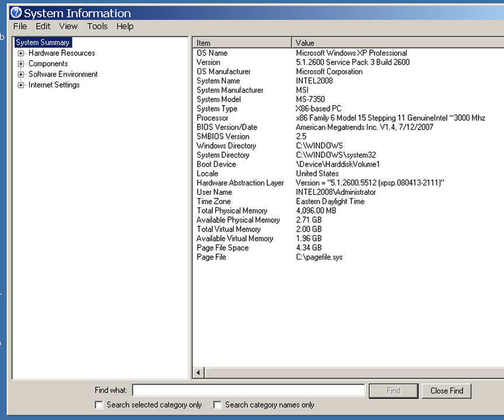Select System Summary in the tree
The image size is (504, 420).
coord(43,43)
